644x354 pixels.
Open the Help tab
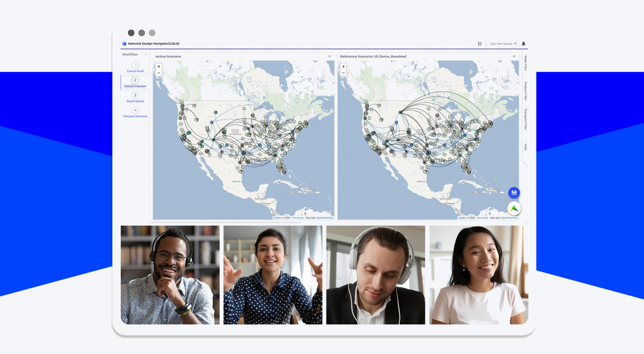coord(525,147)
